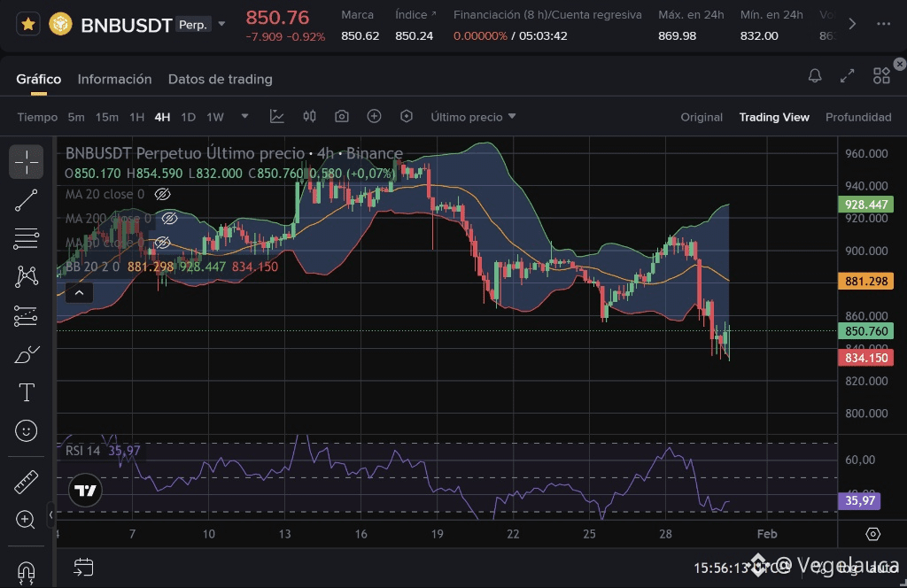Click the 881.298 orange price label
This screenshot has height=588, width=907.
tap(866, 282)
